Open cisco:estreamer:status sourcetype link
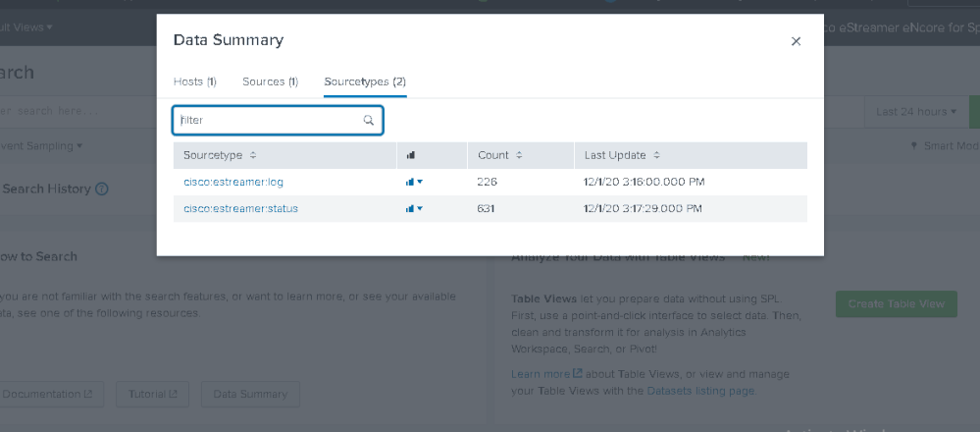980x432 pixels. (x=240, y=208)
